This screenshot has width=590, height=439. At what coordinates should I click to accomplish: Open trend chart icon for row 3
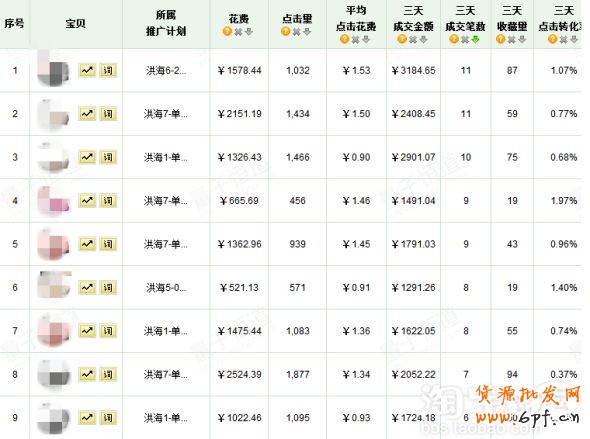click(x=87, y=157)
